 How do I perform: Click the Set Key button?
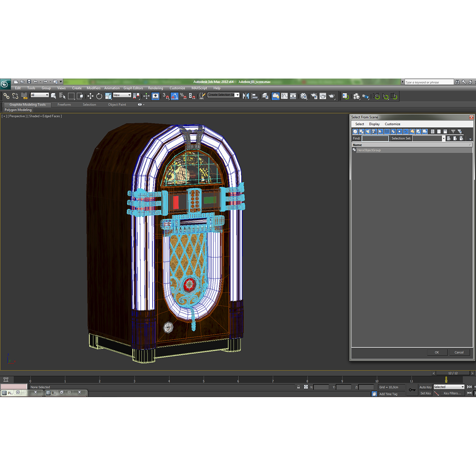pos(425,393)
